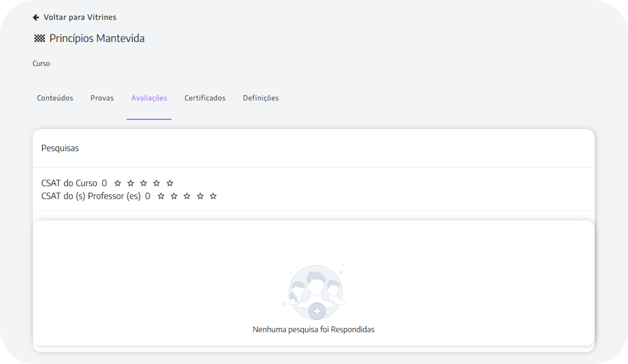Image resolution: width=628 pixels, height=364 pixels.
Task: Go to the Definições tab
Action: coord(261,98)
